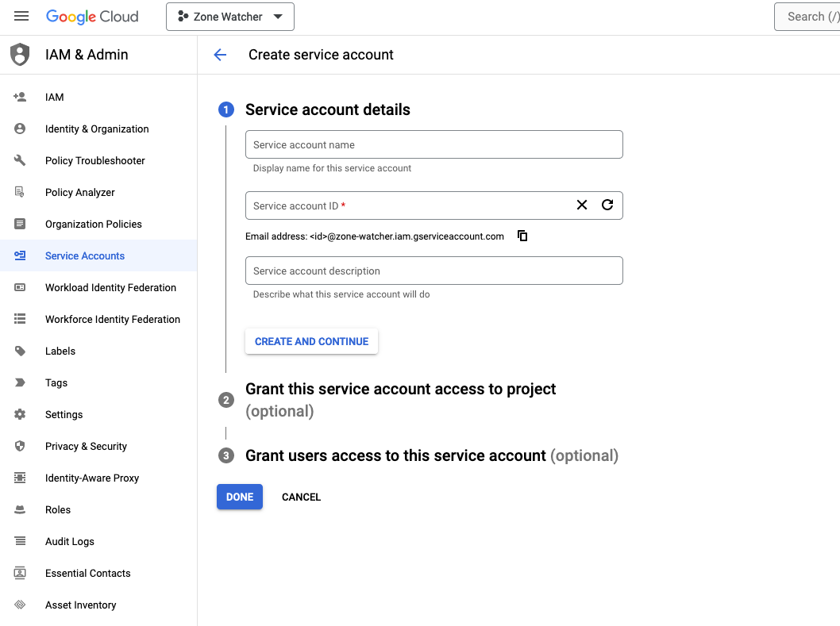Click the Identity-Aware Proxy icon
The height and width of the screenshot is (626, 840).
tap(20, 478)
